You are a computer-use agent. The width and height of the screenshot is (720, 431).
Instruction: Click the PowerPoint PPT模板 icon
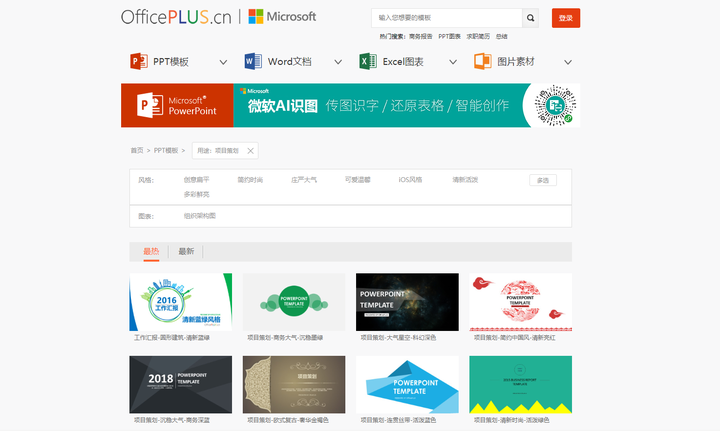139,62
